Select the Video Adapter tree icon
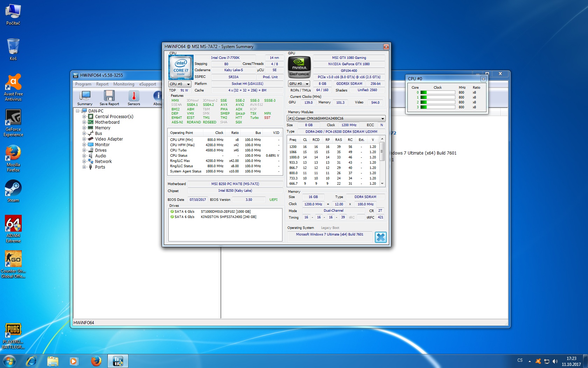Image resolution: width=588 pixels, height=368 pixels. pos(91,139)
